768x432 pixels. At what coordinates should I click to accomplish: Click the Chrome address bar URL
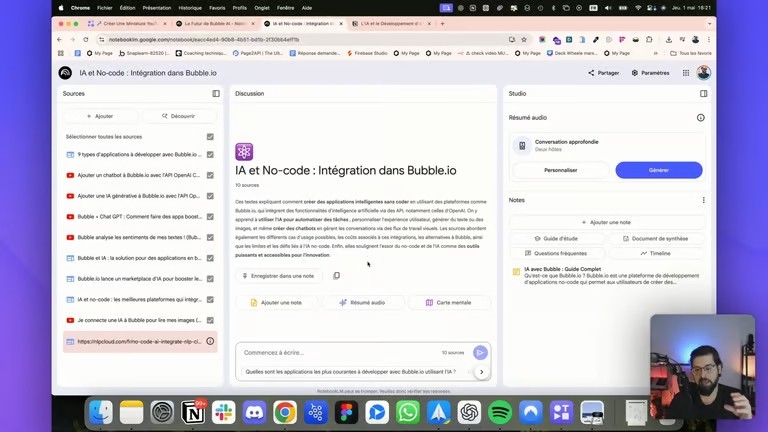204,40
